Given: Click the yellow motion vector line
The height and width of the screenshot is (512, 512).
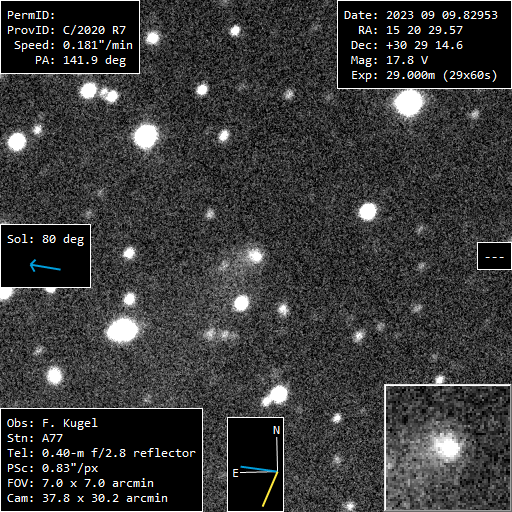Looking at the screenshot, I should [x=270, y=489].
